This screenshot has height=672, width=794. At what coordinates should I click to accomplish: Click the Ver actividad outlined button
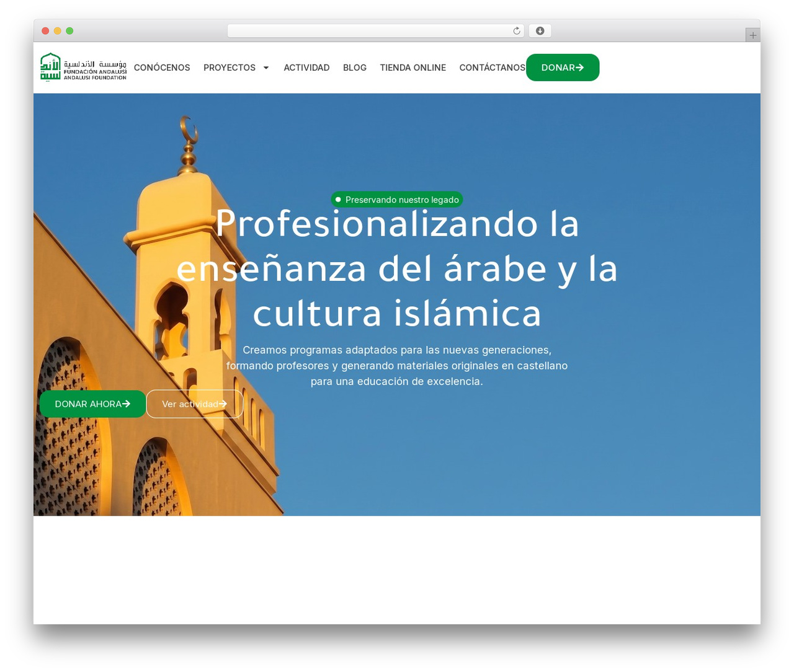point(194,404)
